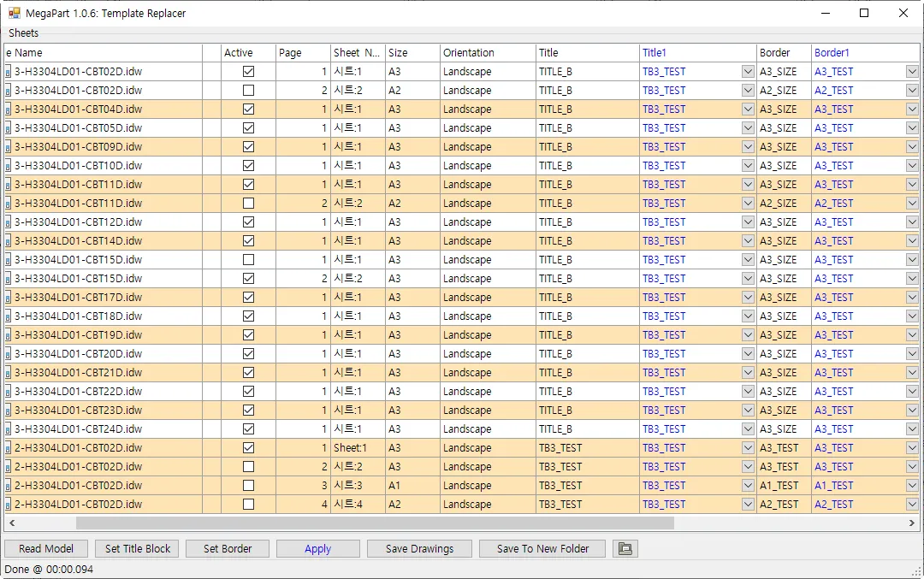
Task: Uncheck Active for 3-H3304LD01-CBT04D.idw
Action: [249, 109]
